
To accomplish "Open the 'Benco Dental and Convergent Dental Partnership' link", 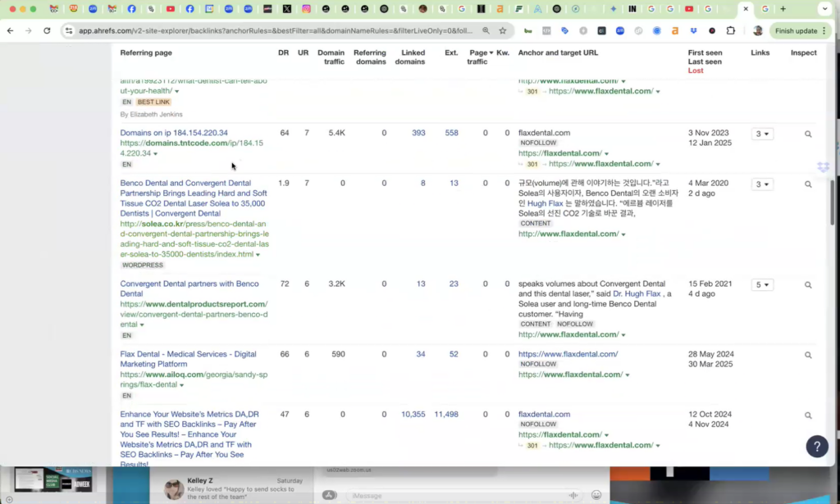I will click(194, 198).
